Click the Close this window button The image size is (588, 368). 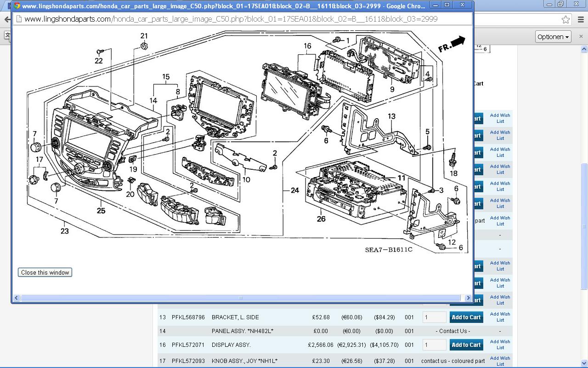(x=45, y=272)
